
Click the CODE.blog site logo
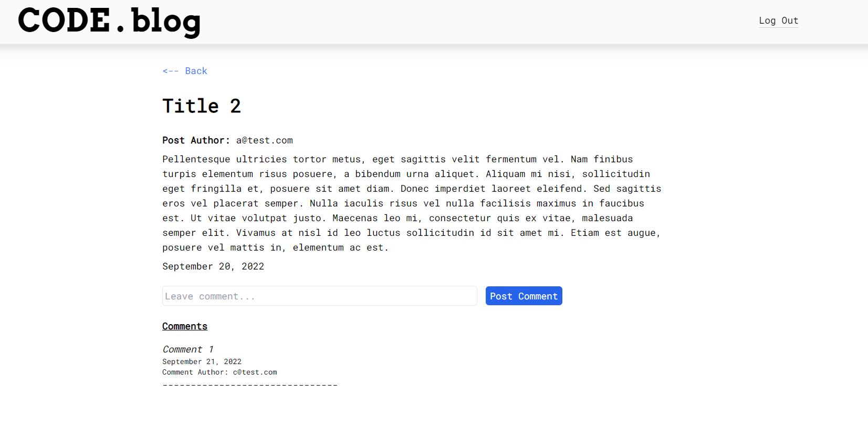(x=109, y=21)
